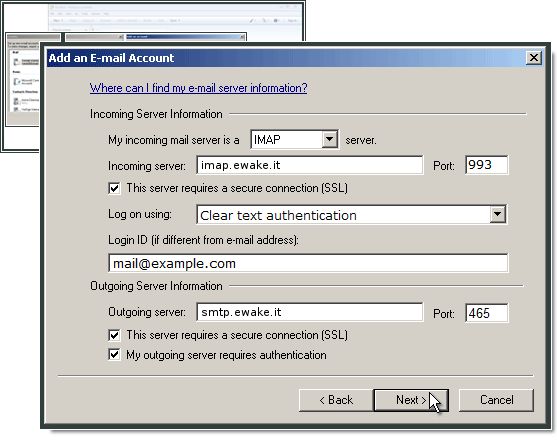This screenshot has height=443, width=557.
Task: Disable 'My outgoing server requires authentication'
Action: (114, 355)
